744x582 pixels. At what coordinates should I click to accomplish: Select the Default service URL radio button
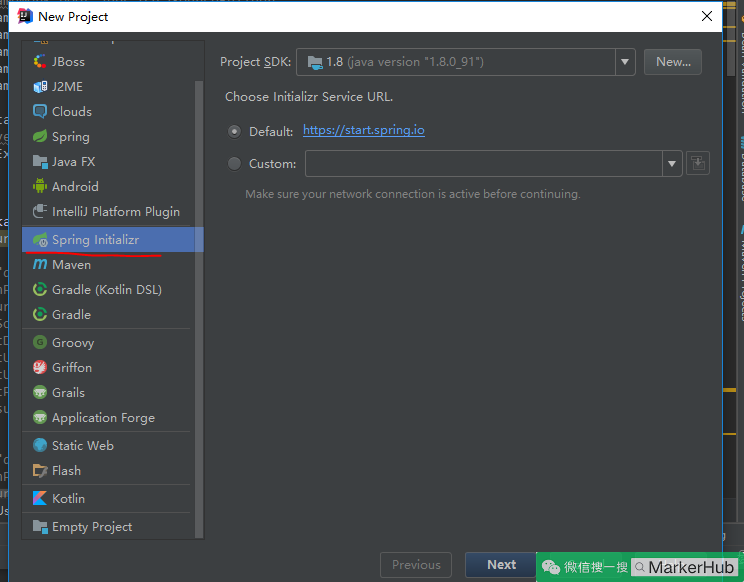(234, 131)
